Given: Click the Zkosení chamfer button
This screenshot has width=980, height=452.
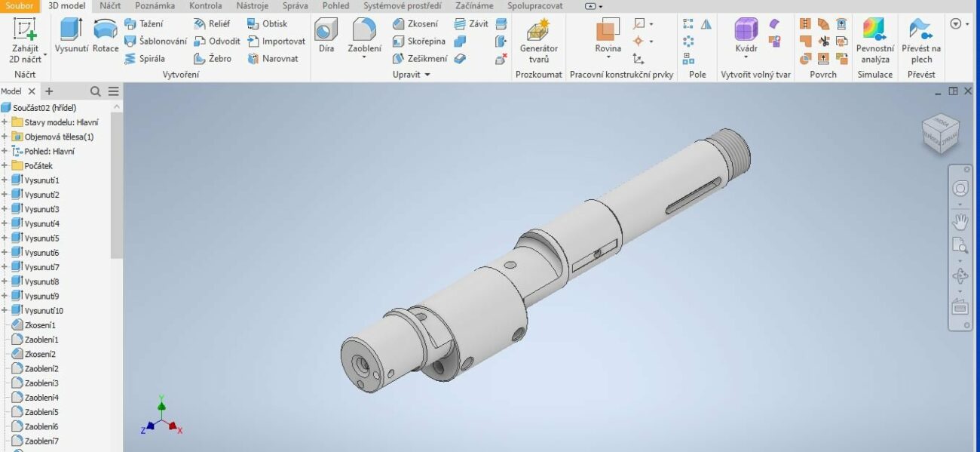Looking at the screenshot, I should click(415, 24).
